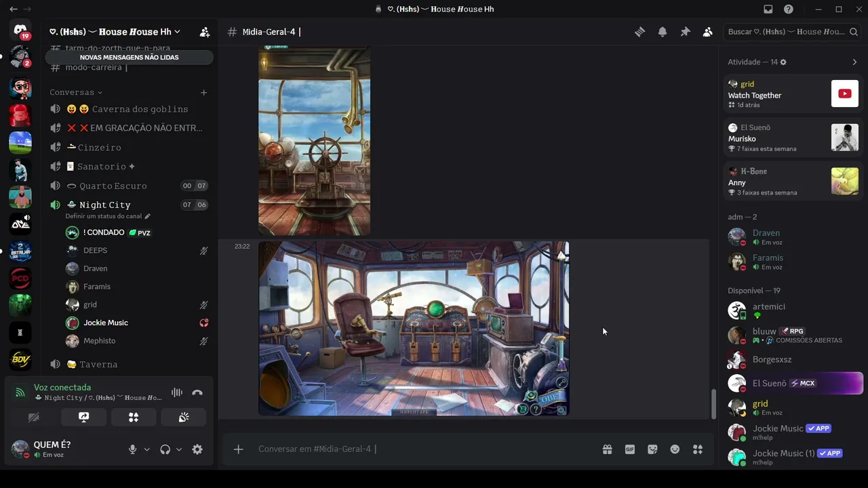Open Borgesxsz in the member list
The width and height of the screenshot is (868, 488).
pyautogui.click(x=793, y=359)
